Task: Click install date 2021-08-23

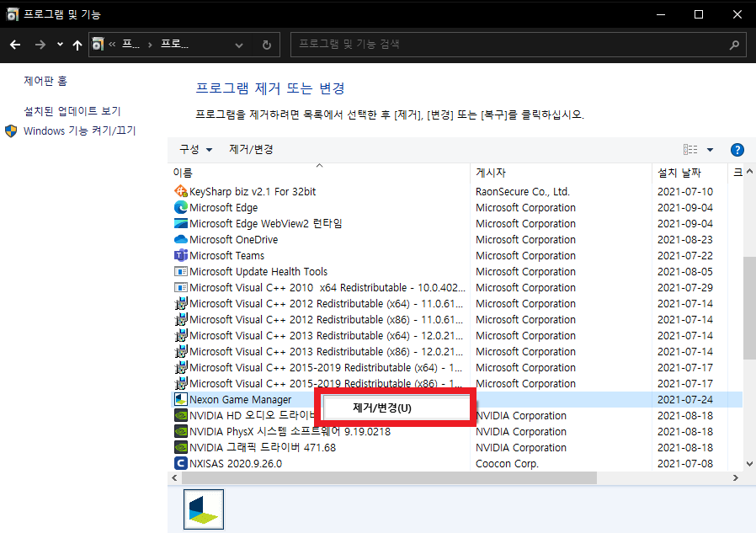Action: (x=685, y=239)
